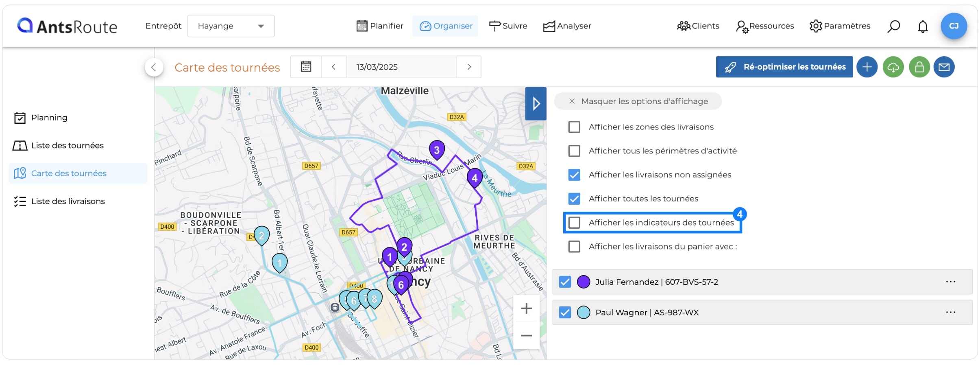Open the Planifier menu
The width and height of the screenshot is (980, 365).
click(x=380, y=26)
